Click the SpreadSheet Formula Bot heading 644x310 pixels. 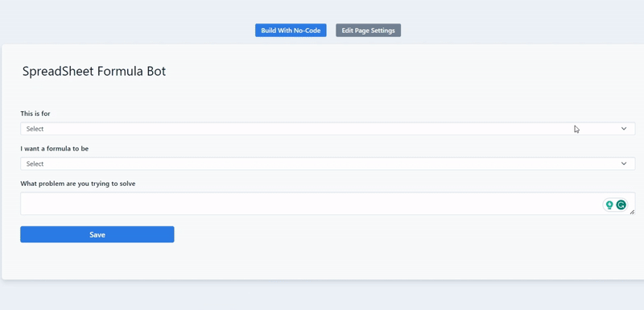coord(94,71)
